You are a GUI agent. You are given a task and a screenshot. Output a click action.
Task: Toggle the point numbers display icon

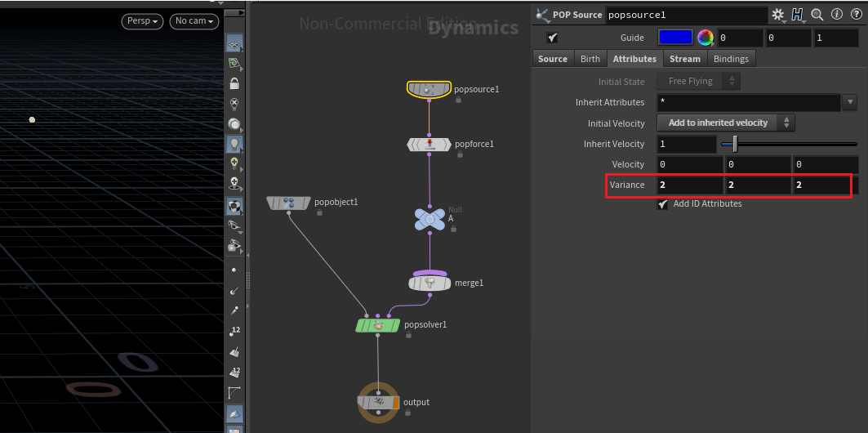tap(234, 332)
